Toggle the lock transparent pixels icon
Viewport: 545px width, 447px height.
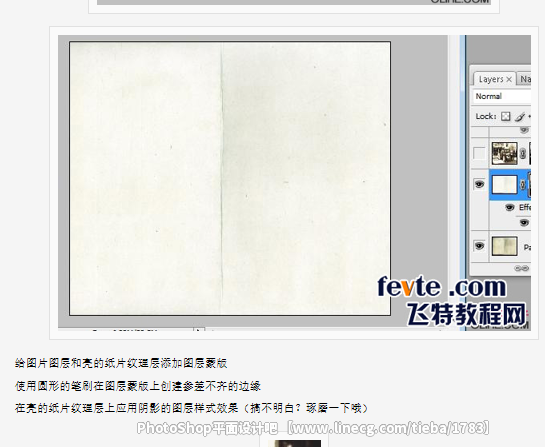click(x=506, y=116)
